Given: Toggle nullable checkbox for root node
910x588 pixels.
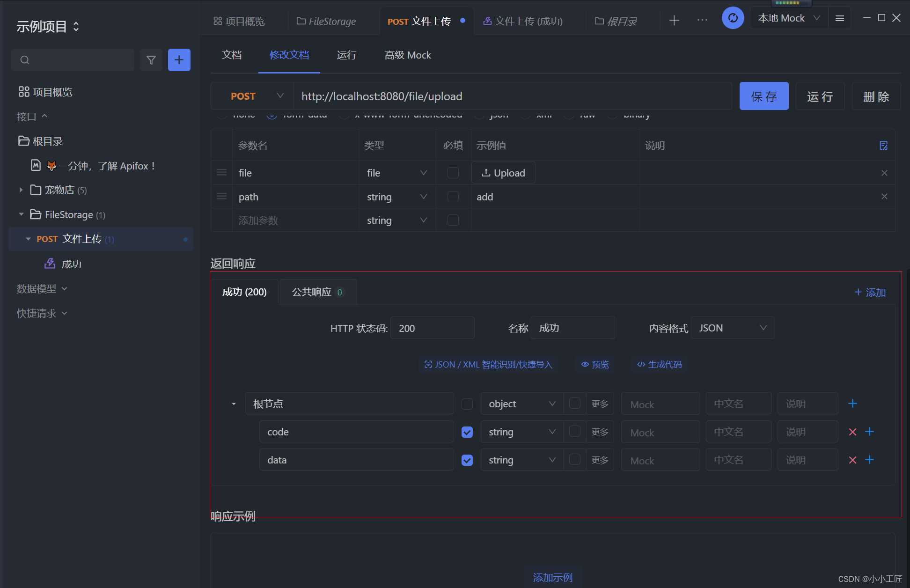Looking at the screenshot, I should (x=575, y=403).
